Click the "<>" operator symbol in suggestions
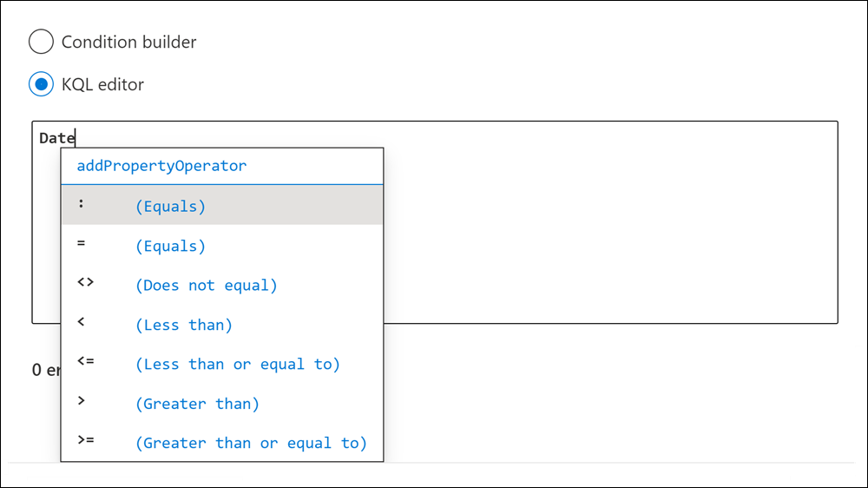 tap(85, 283)
